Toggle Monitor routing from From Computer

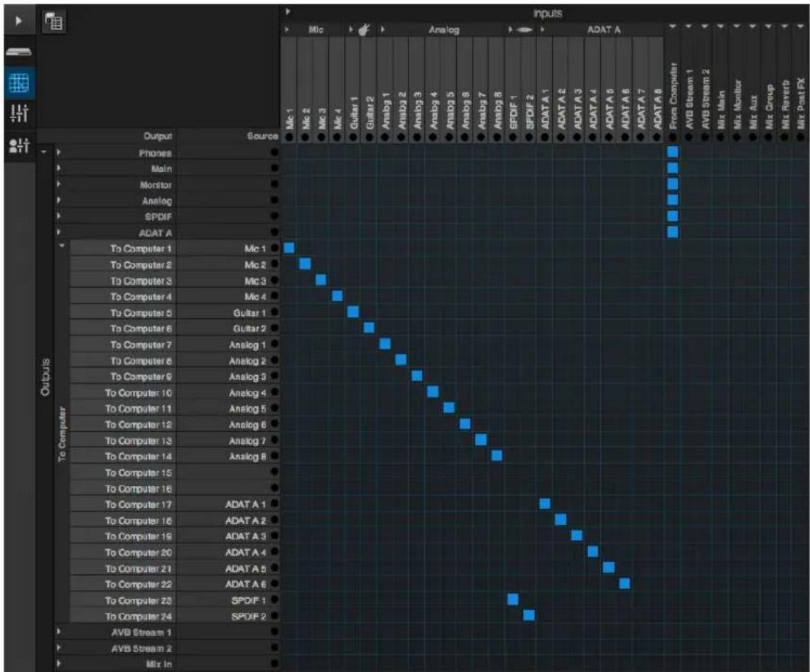pyautogui.click(x=672, y=184)
